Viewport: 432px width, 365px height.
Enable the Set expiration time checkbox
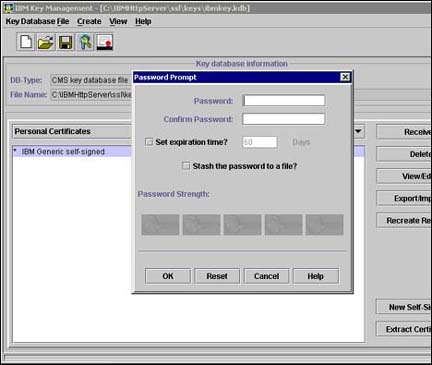149,142
